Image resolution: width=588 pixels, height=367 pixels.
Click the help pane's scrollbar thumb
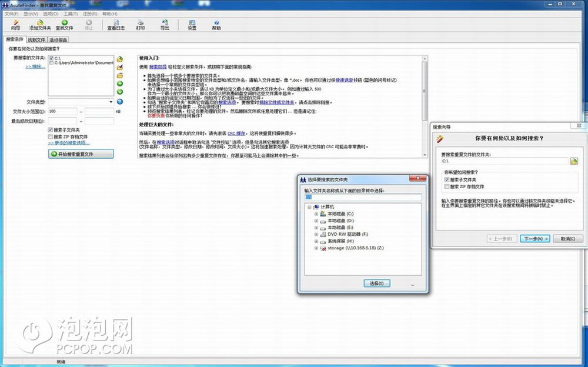click(x=425, y=91)
